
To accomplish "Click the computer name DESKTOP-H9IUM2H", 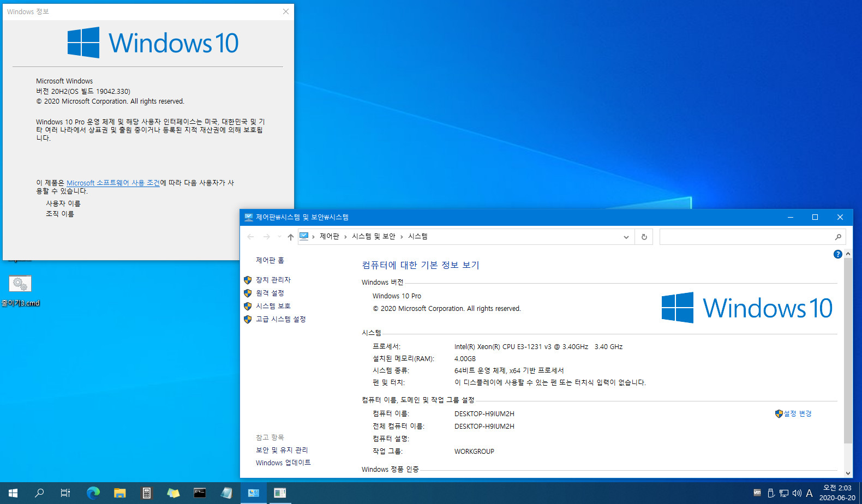I will (x=484, y=414).
